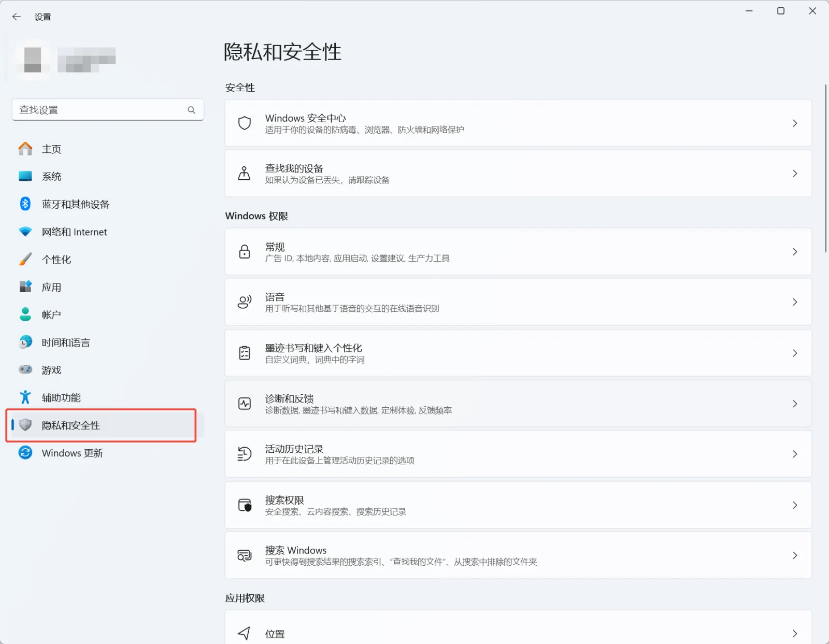Image resolution: width=829 pixels, height=644 pixels.
Task: Click the vertical scrollbar on right
Action: point(825,168)
